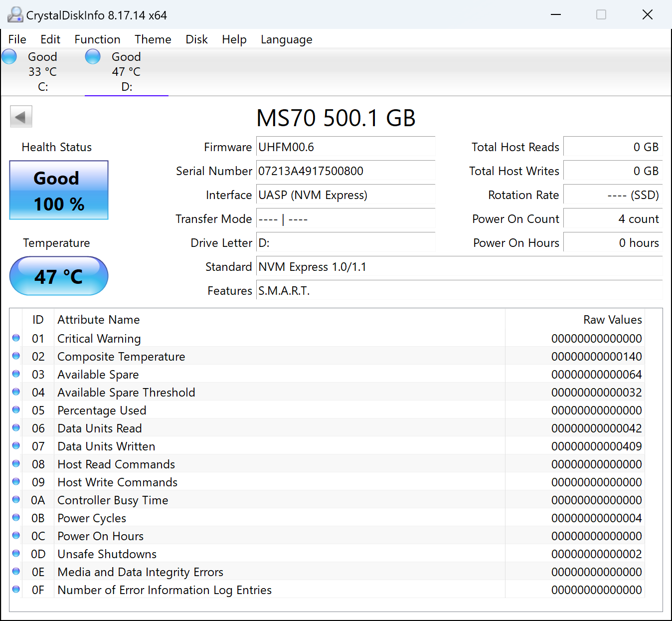
Task: Open the Function menu
Action: (x=97, y=39)
